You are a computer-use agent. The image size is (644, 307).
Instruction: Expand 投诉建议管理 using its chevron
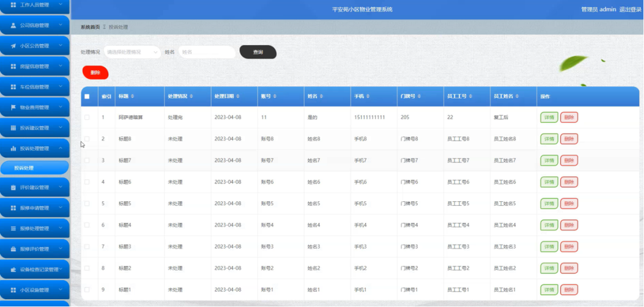point(60,128)
